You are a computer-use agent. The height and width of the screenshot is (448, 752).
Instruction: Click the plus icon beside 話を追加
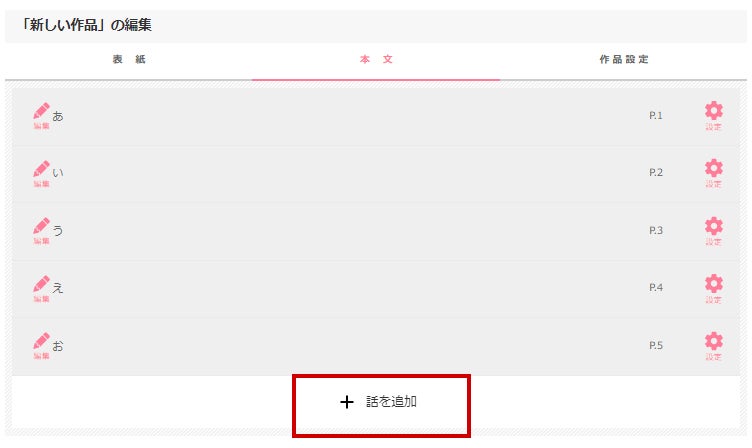click(347, 402)
